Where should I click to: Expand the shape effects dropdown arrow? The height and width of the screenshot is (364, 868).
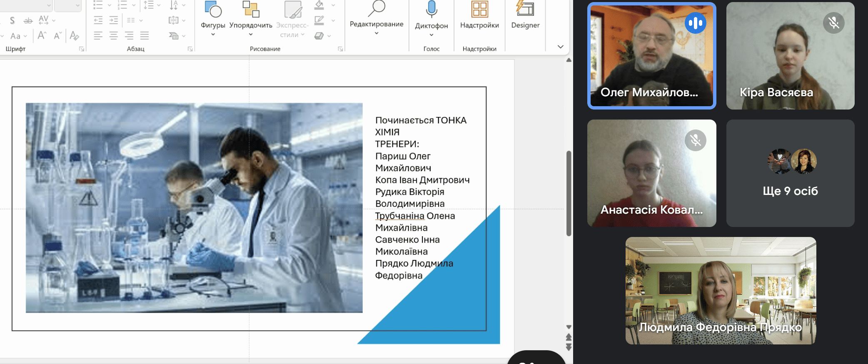point(329,36)
